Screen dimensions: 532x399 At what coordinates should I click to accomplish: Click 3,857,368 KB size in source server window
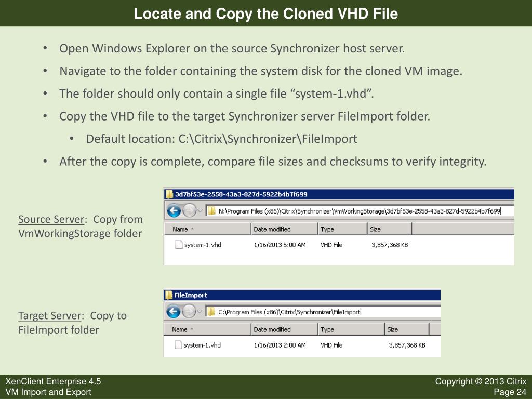coord(390,245)
